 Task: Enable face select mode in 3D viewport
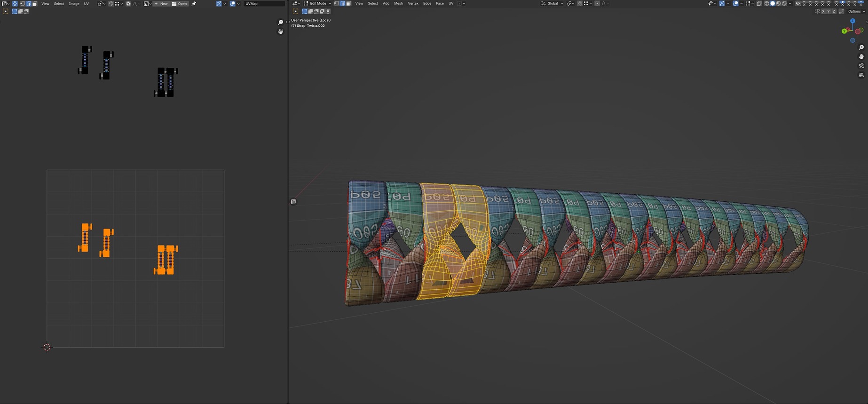(x=348, y=4)
